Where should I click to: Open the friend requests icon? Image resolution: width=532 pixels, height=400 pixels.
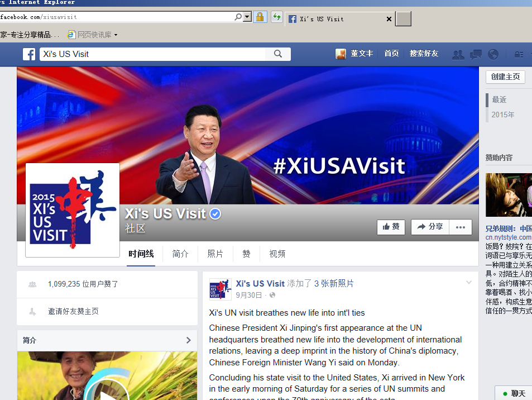[458, 54]
